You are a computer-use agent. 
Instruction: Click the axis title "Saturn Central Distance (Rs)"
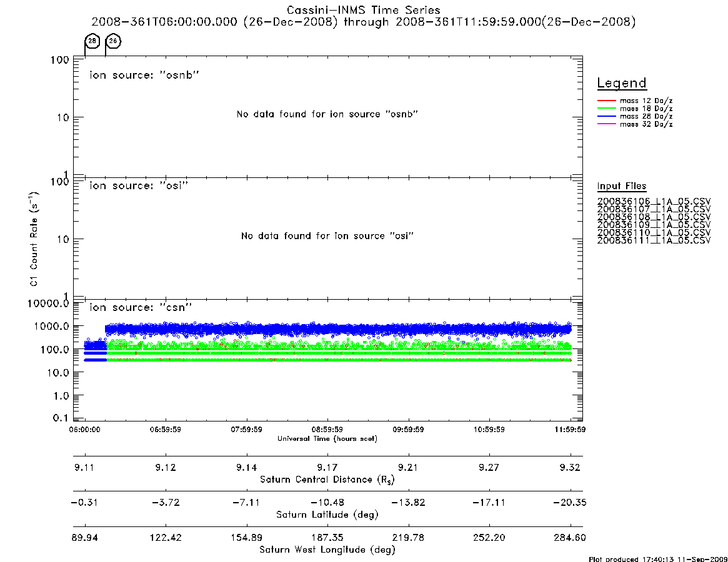click(x=327, y=480)
